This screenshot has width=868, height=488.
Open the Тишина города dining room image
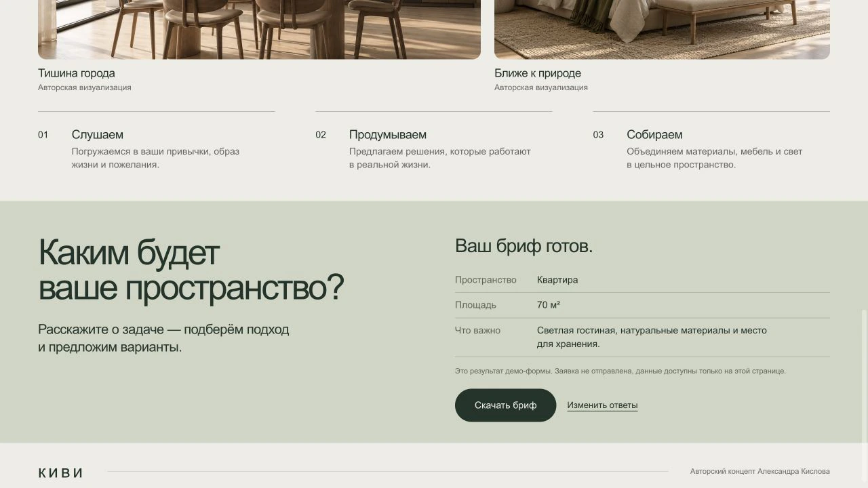(x=259, y=29)
